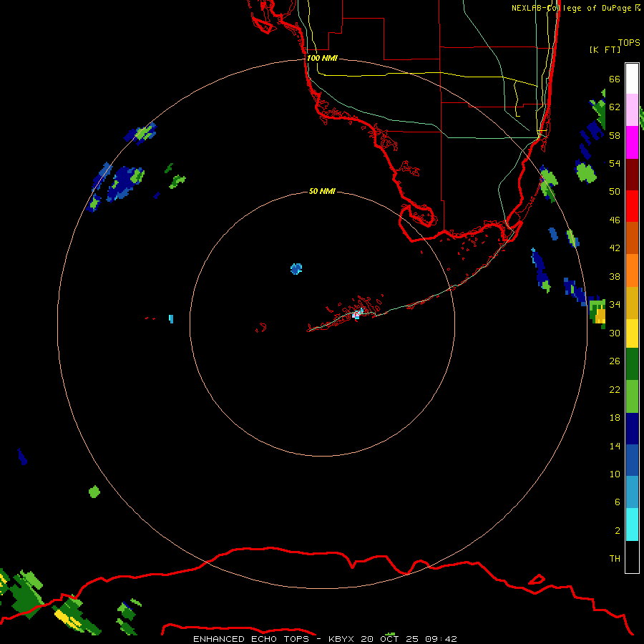Image resolution: width=644 pixels, height=644 pixels.
Task: Click the medium blue legend band
Action: [632, 460]
